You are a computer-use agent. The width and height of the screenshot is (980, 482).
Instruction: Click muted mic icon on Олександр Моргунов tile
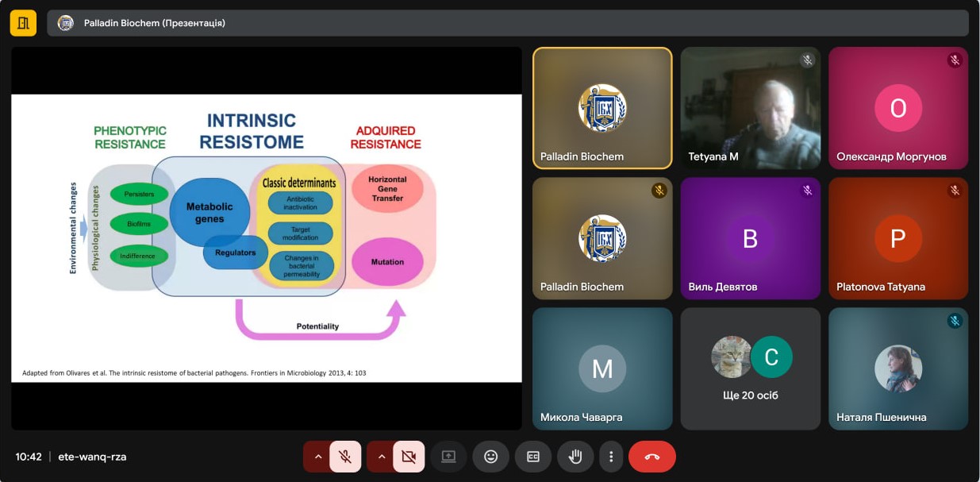[955, 60]
